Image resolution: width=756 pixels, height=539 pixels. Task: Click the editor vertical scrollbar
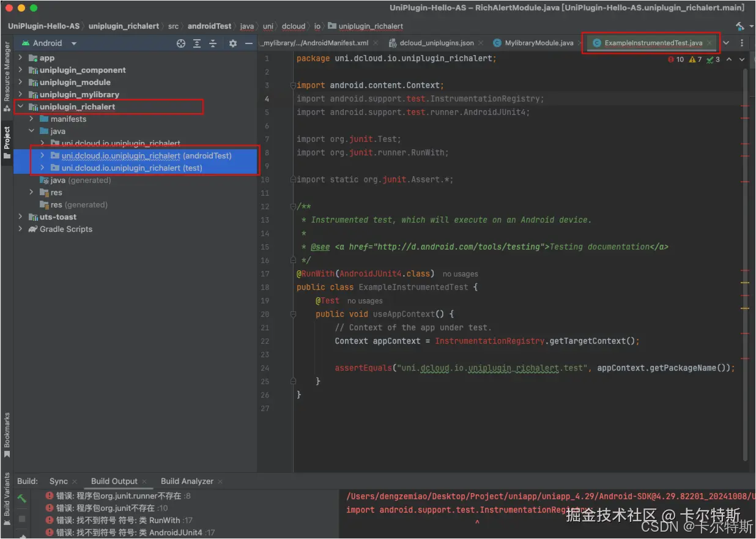coord(744,263)
